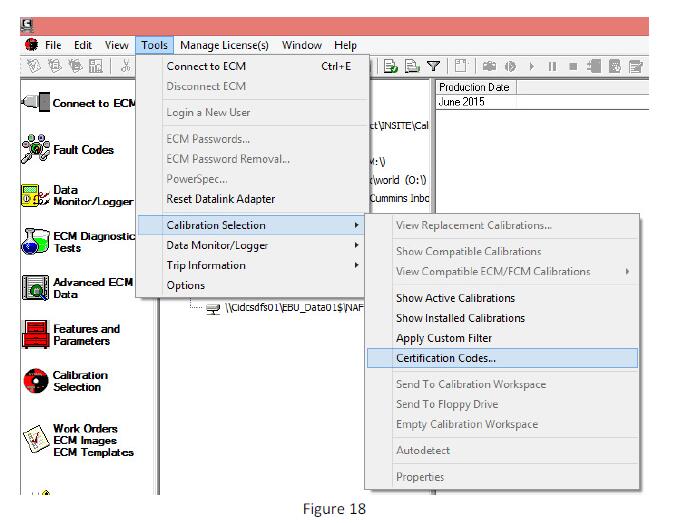Click the first toolbar icon at far left

pyautogui.click(x=34, y=66)
